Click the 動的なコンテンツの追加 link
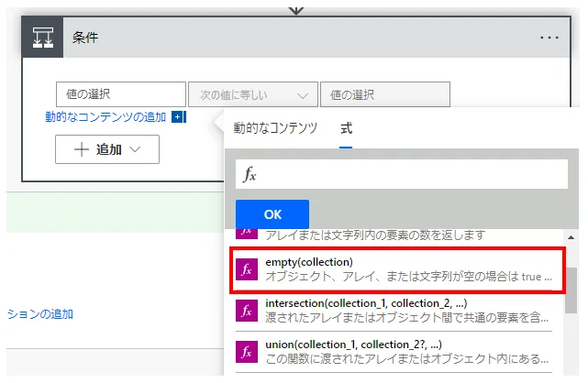Image resolution: width=588 pixels, height=383 pixels. (106, 117)
